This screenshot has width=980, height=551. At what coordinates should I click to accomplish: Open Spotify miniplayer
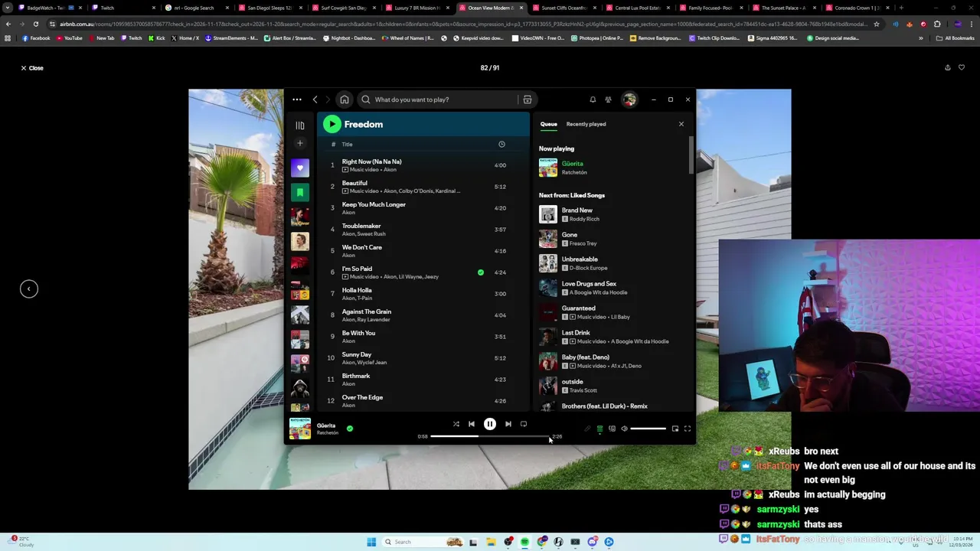[675, 429]
